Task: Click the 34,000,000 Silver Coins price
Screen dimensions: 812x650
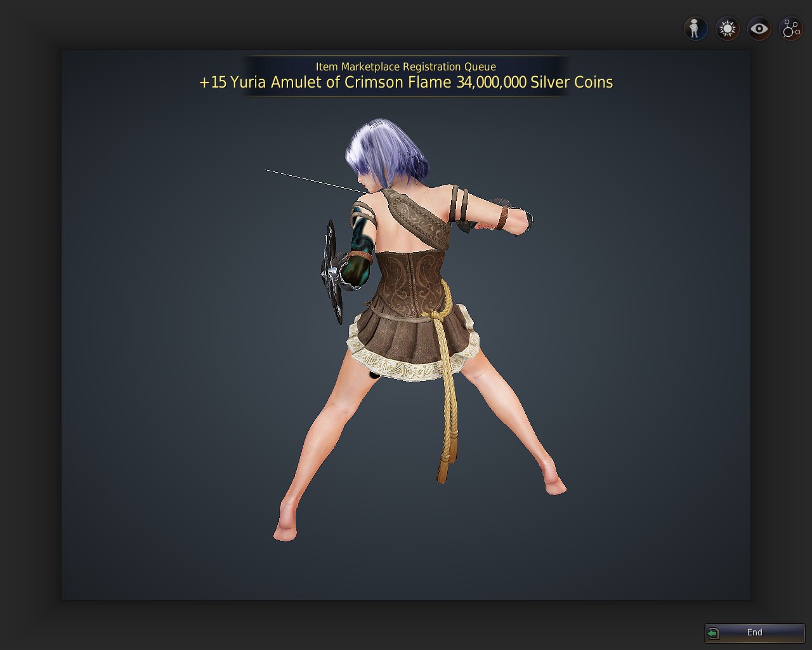Action: (x=534, y=83)
